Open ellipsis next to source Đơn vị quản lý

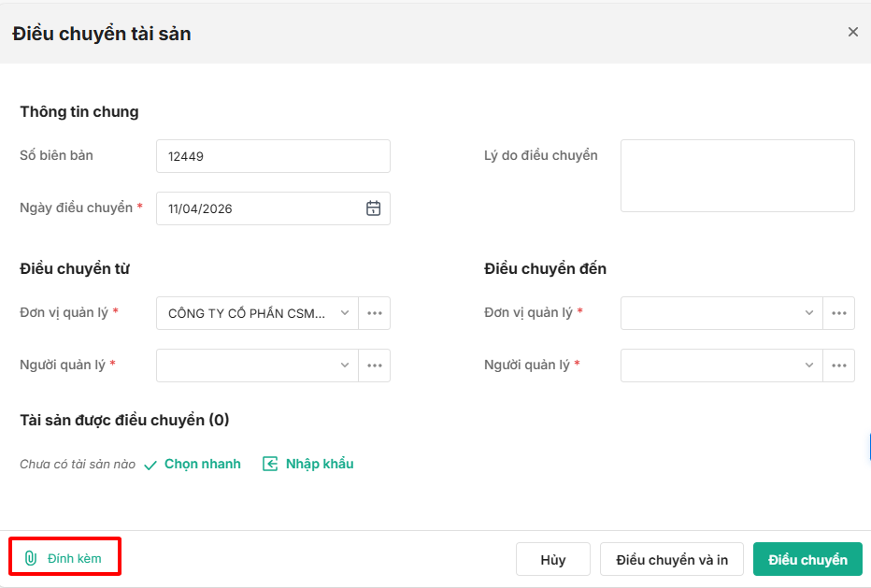[x=375, y=313]
